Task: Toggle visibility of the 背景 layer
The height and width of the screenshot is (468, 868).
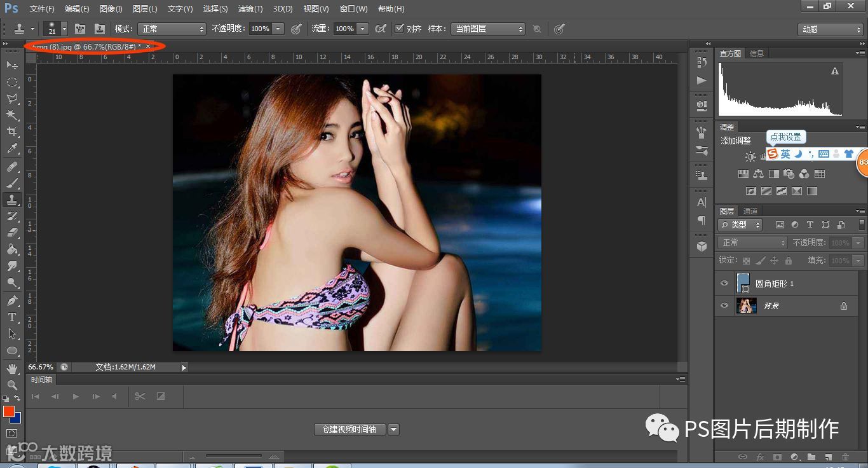Action: pyautogui.click(x=724, y=306)
